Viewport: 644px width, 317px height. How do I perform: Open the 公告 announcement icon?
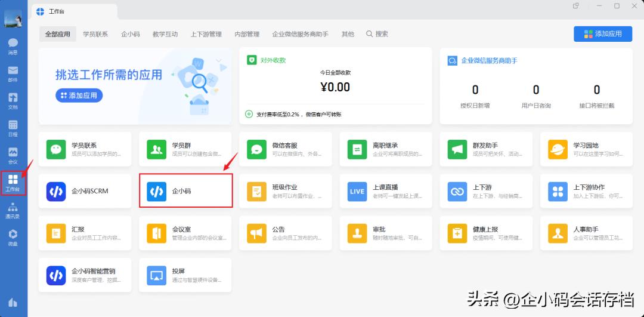coord(256,233)
